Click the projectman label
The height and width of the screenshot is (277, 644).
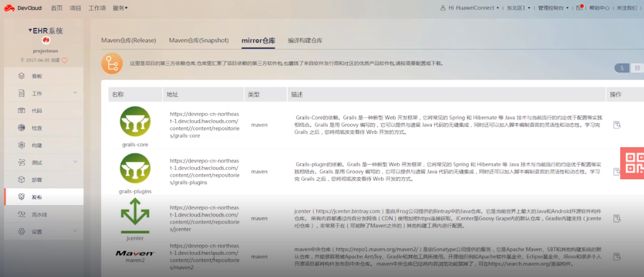pyautogui.click(x=46, y=51)
